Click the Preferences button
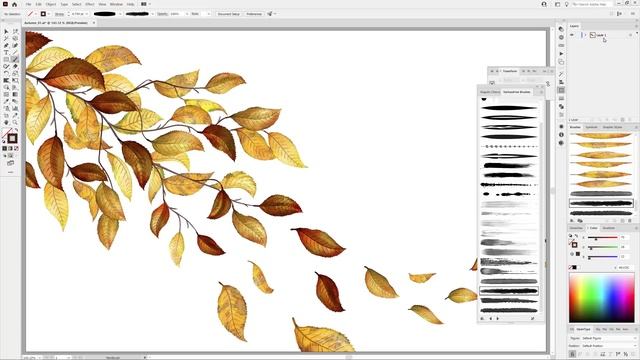640x360 pixels. coord(254,14)
